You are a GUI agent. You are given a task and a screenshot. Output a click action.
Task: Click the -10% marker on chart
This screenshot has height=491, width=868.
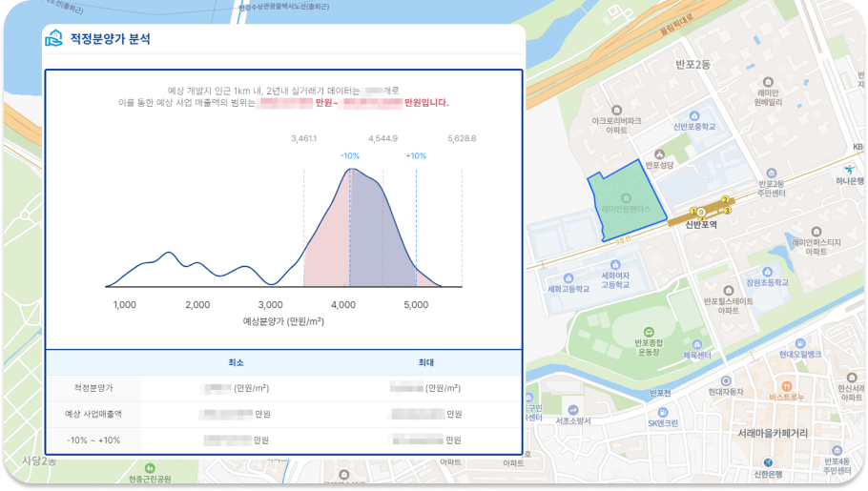click(x=350, y=155)
